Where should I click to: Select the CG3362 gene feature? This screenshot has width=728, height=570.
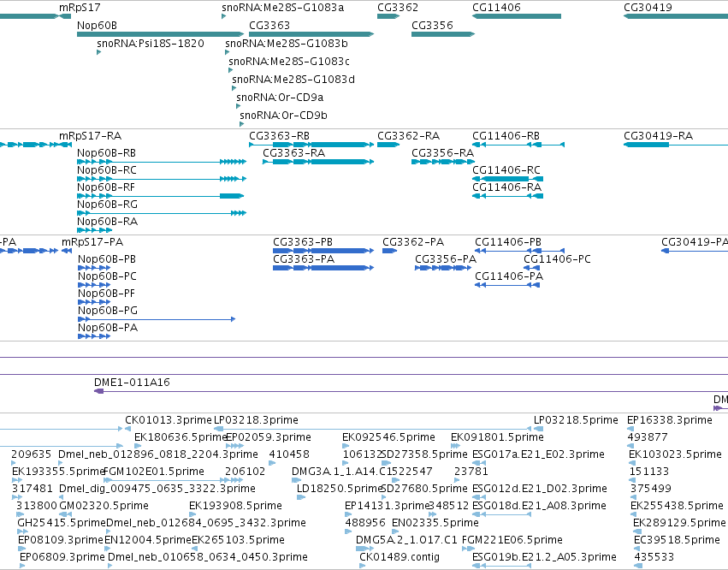coord(388,16)
